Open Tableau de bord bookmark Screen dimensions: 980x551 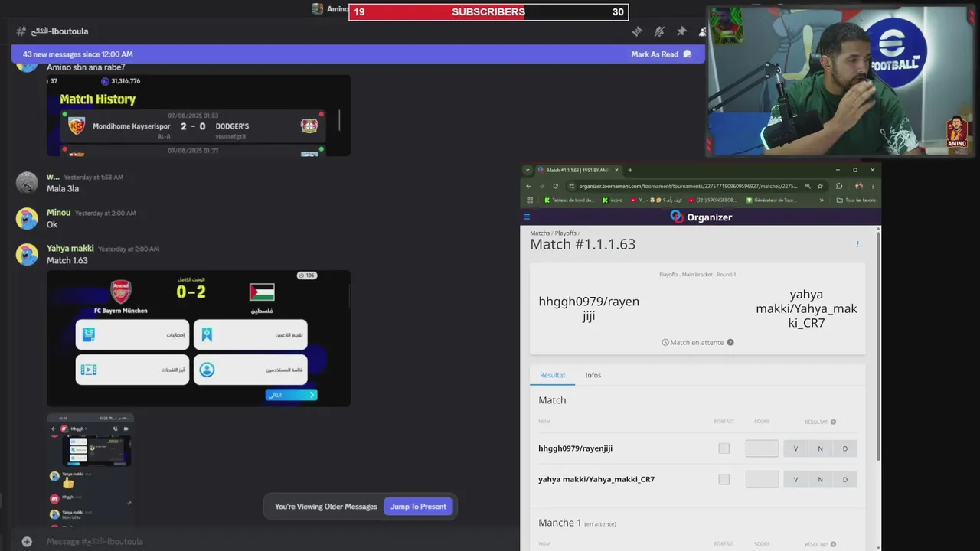[x=569, y=201]
